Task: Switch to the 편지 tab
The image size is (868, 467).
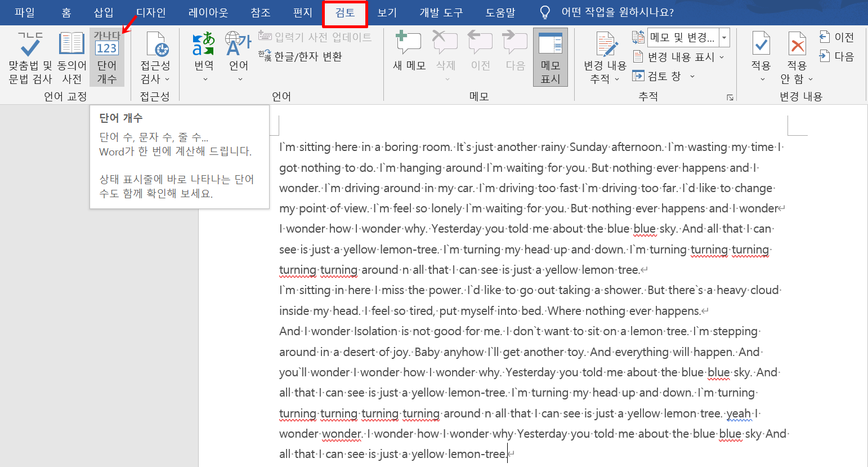Action: 303,12
